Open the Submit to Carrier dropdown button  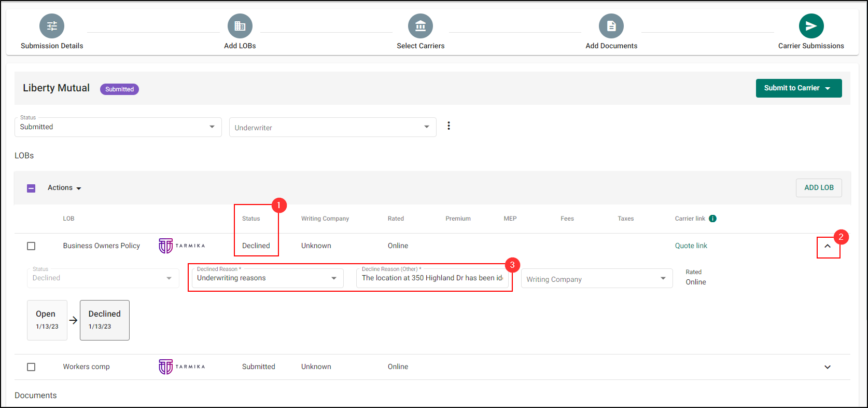tap(799, 88)
